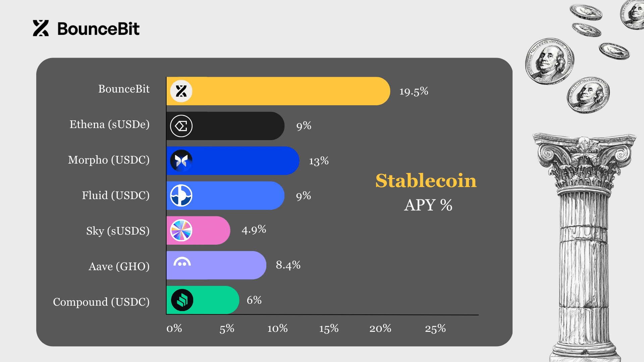Click the large Benjamin Franklin coin
Viewport: 644px width, 362px height.
point(549,61)
